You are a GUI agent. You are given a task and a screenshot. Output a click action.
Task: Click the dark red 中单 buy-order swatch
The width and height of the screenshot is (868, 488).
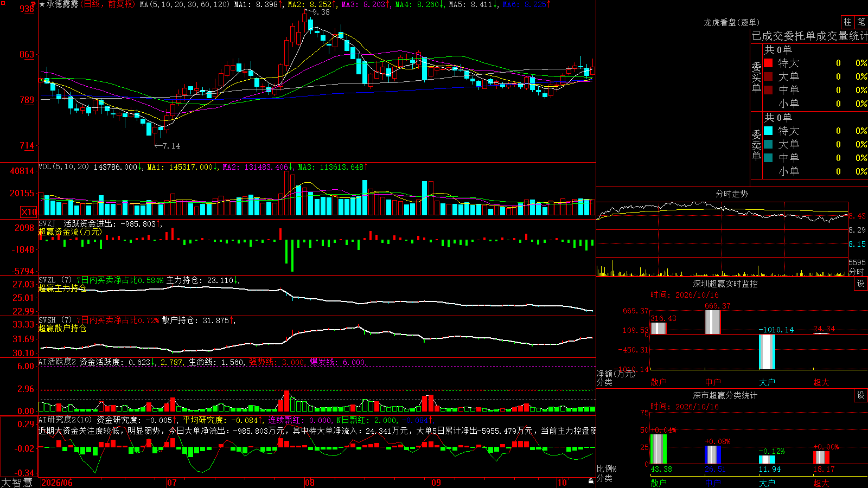click(768, 90)
